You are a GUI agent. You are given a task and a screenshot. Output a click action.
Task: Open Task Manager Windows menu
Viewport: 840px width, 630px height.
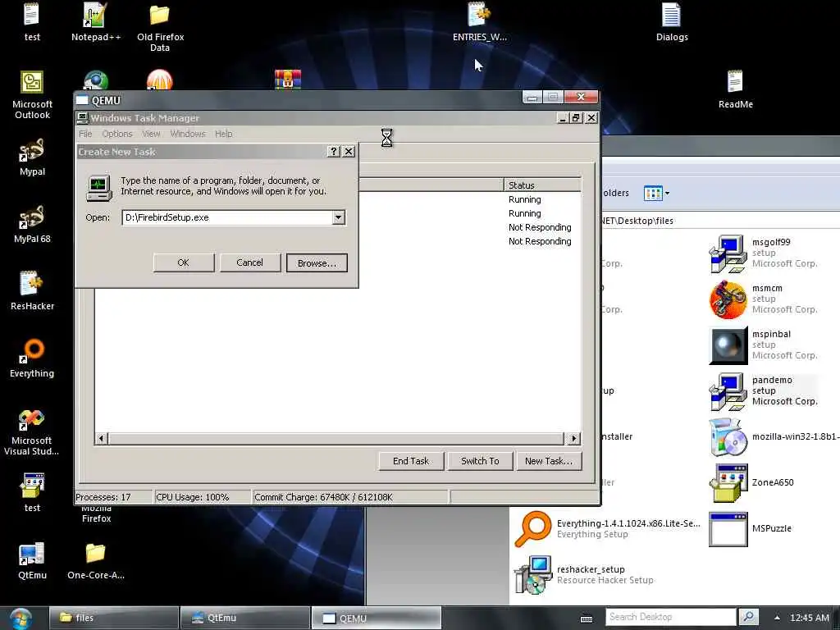tap(188, 134)
